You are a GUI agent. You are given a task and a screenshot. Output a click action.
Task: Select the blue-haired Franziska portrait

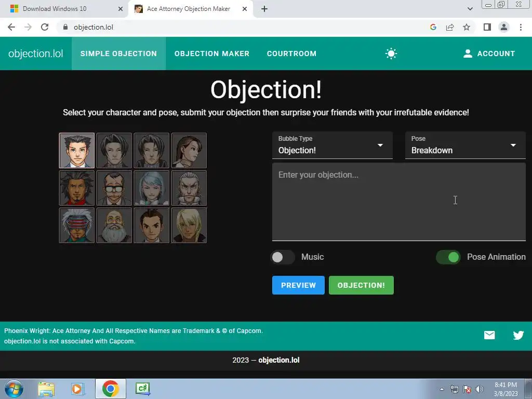point(152,188)
